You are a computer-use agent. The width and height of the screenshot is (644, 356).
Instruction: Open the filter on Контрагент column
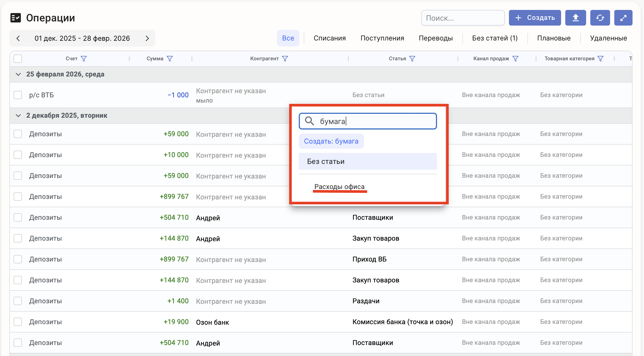coord(285,59)
